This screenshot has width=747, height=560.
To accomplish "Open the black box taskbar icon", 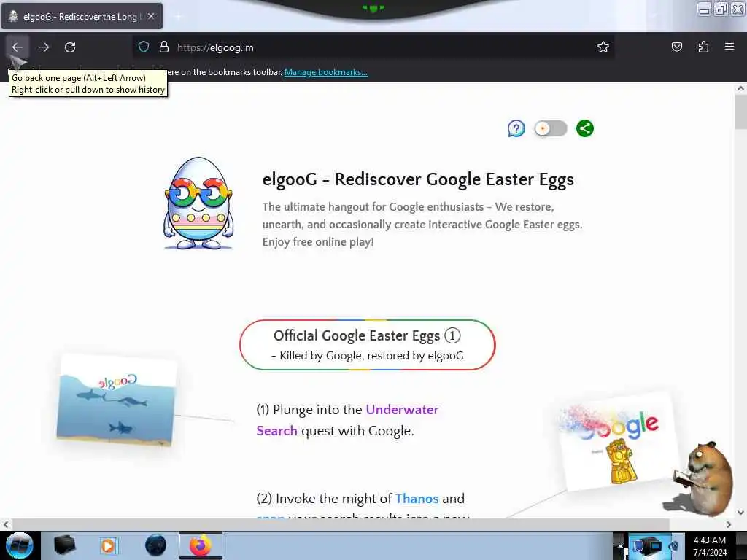I will pyautogui.click(x=65, y=545).
